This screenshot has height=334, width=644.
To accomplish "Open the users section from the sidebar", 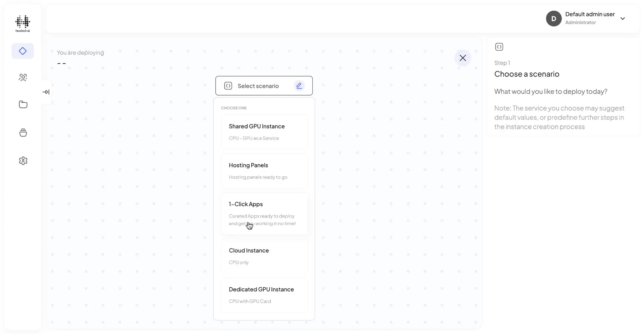I will 22,77.
